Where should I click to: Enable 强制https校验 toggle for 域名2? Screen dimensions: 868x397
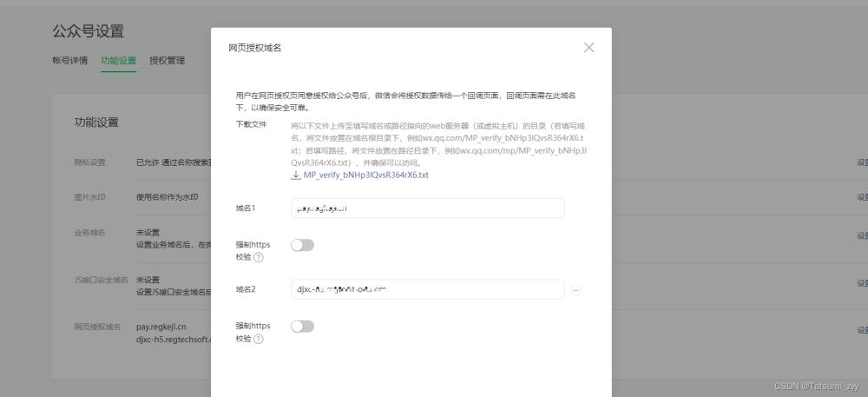pos(302,326)
